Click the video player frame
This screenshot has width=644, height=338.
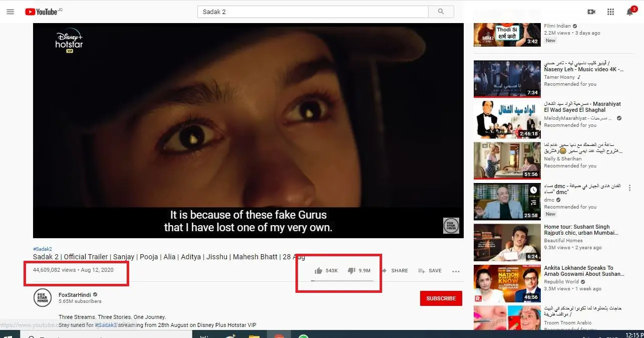tap(248, 130)
